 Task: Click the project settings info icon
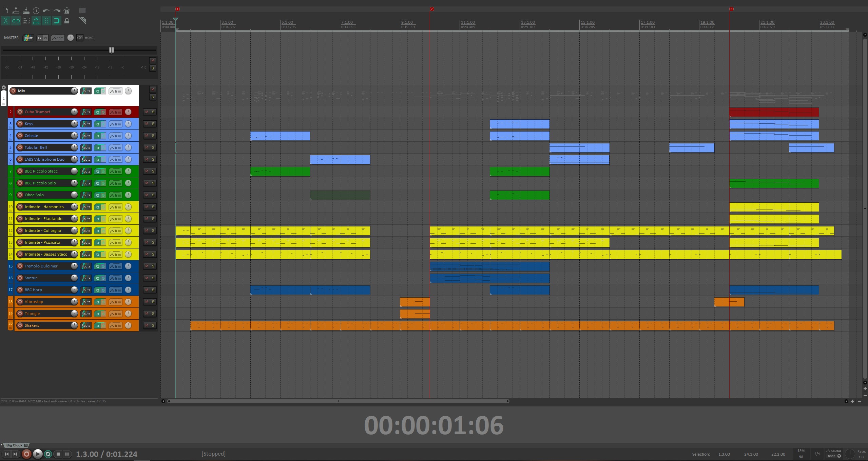pos(36,11)
